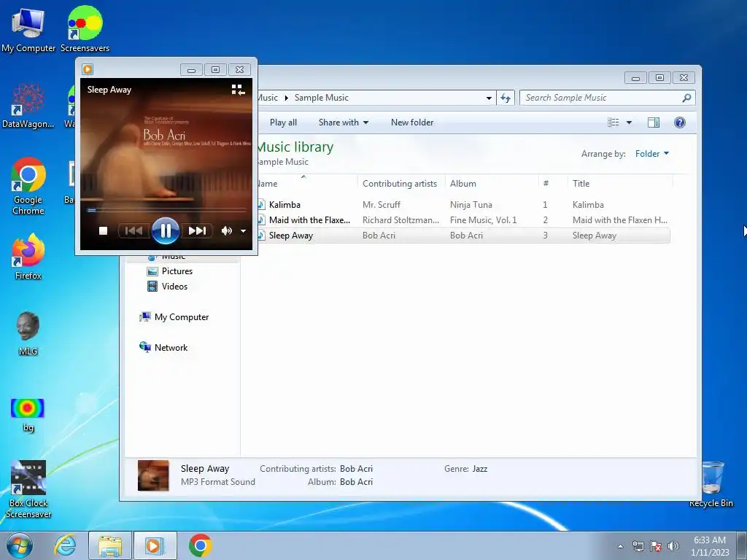Select the Maid with the Flaxen Hair file
The image size is (747, 560).
point(309,220)
